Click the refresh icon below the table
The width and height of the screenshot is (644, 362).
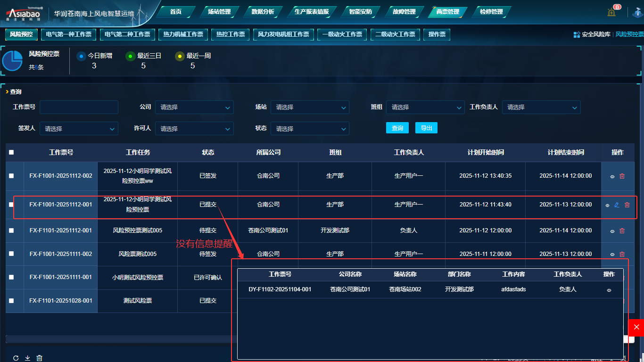(16, 358)
